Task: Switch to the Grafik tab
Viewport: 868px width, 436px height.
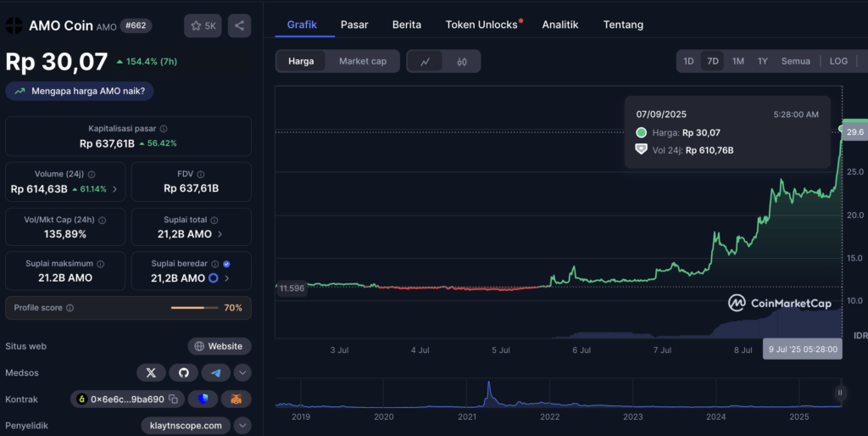Action: click(303, 25)
